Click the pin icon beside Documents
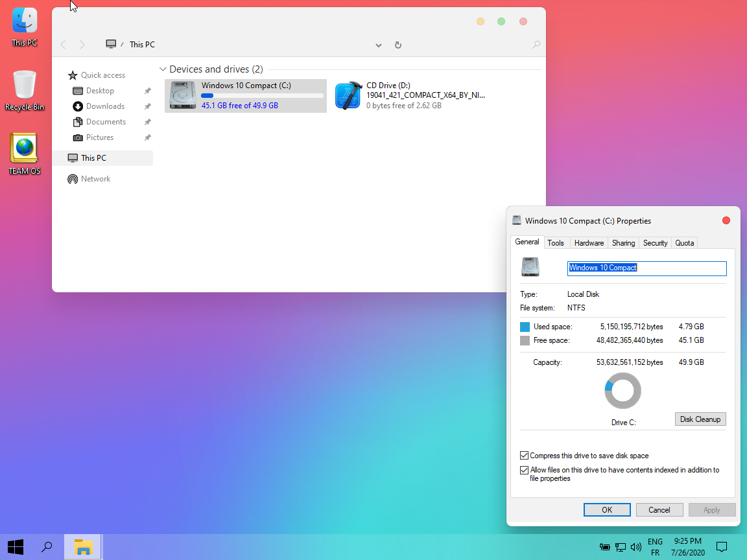 click(148, 122)
